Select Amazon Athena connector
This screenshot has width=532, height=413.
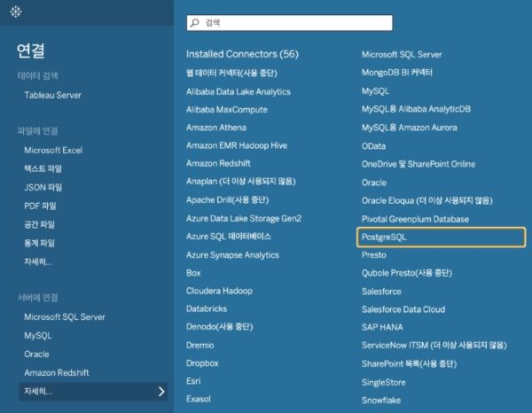coord(216,128)
